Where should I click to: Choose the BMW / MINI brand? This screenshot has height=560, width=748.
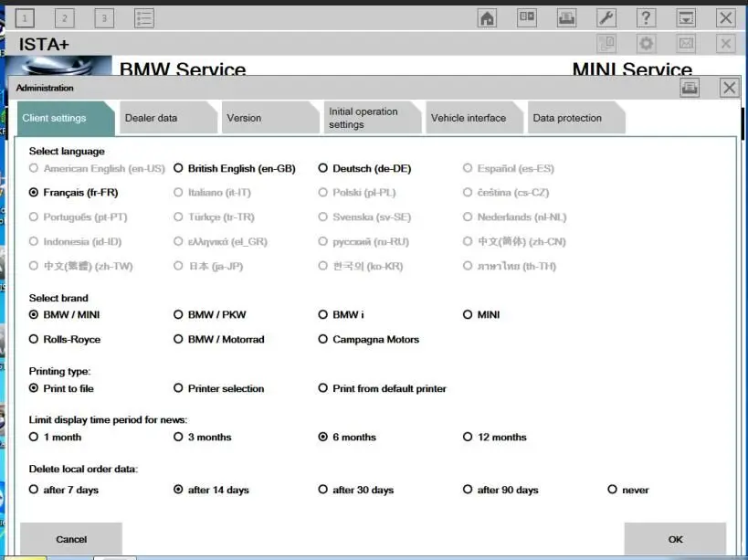(65, 315)
